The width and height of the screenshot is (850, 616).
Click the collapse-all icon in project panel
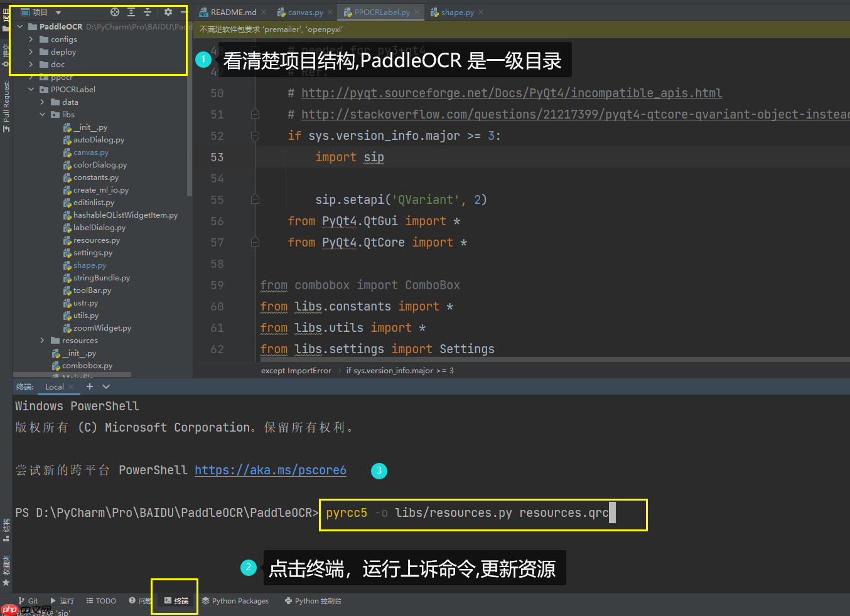(x=148, y=11)
